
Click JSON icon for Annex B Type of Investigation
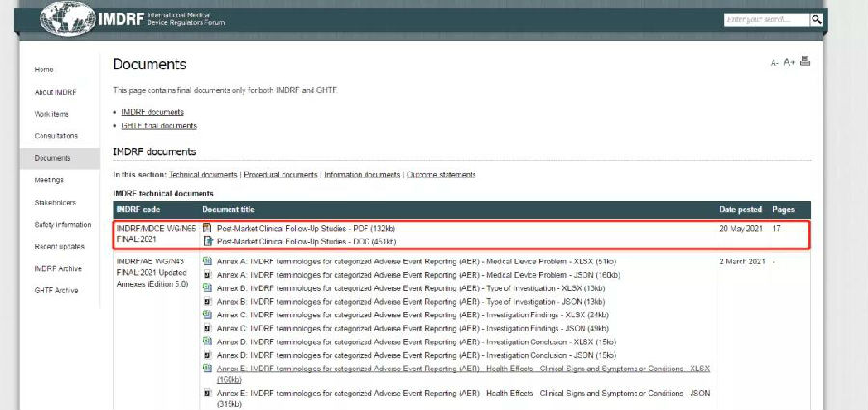208,302
